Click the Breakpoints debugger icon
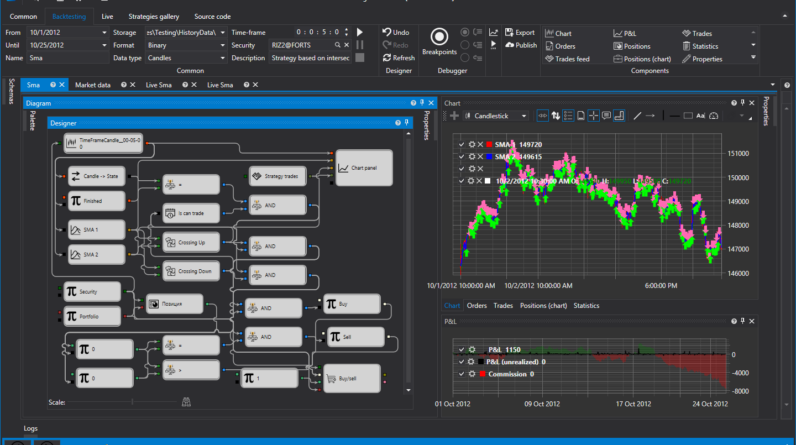The width and height of the screenshot is (796, 445). 438,37
